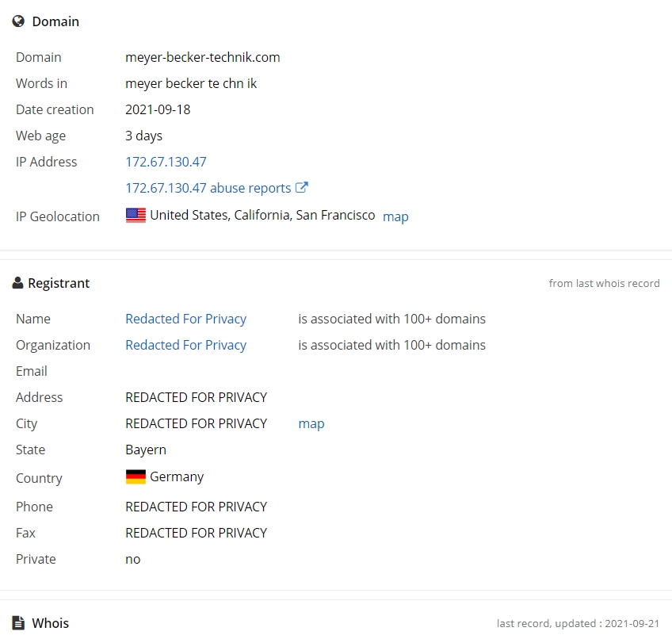Click the Registrant section heading text
Screen dimensions: 672x639
tap(59, 283)
